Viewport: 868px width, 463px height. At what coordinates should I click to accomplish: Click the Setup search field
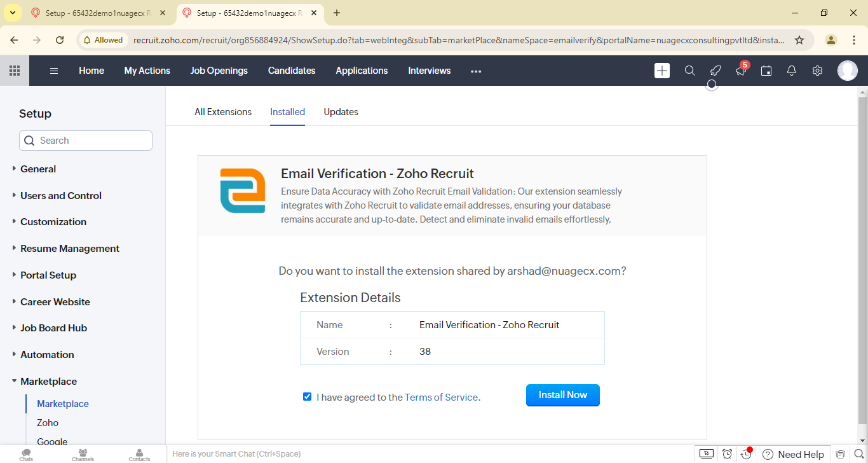point(86,141)
